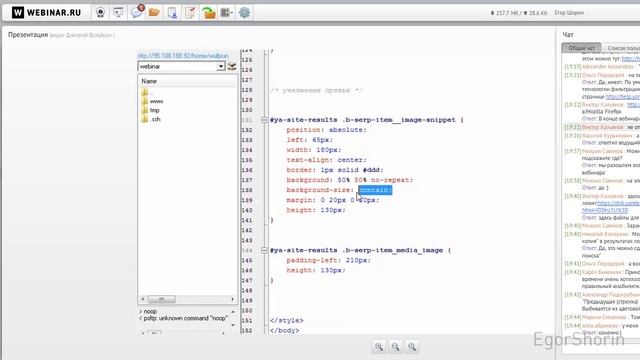This screenshot has width=640, height=360.
Task: Click the traffic statistics indicator
Action: pos(518,13)
